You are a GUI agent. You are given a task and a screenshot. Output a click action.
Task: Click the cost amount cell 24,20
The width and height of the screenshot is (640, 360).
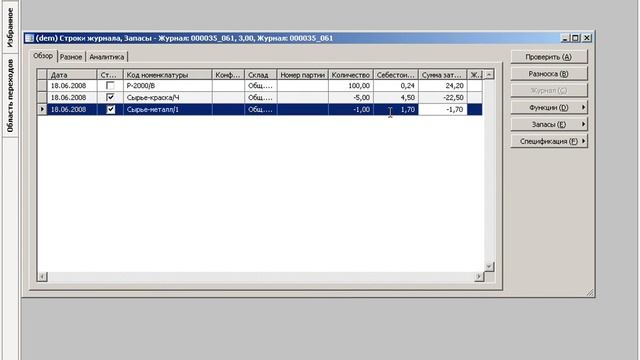coord(442,86)
